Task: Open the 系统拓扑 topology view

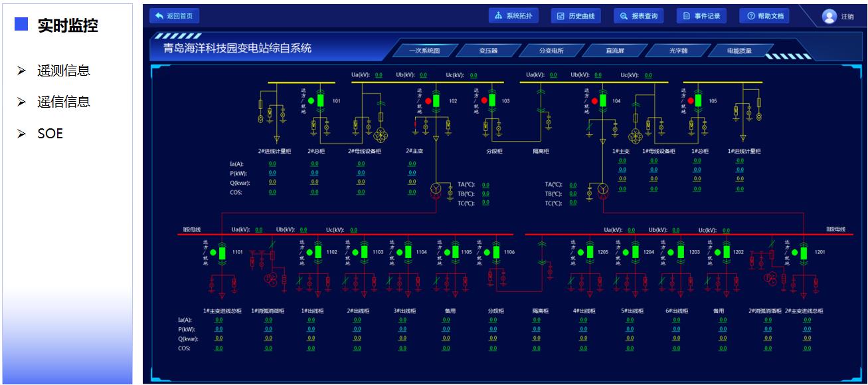Action: coord(513,16)
